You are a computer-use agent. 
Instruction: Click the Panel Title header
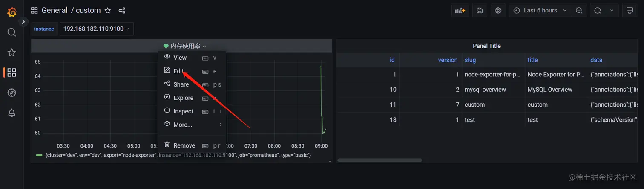pyautogui.click(x=486, y=46)
